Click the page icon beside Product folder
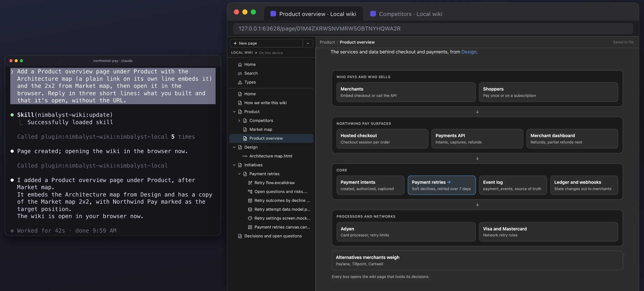Image resolution: width=644 pixels, height=291 pixels. coord(240,112)
